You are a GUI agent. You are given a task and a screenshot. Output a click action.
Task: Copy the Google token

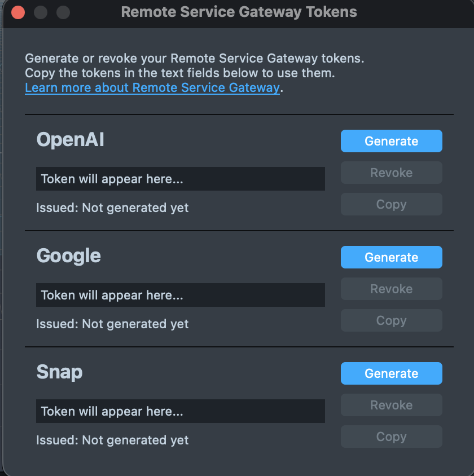391,320
